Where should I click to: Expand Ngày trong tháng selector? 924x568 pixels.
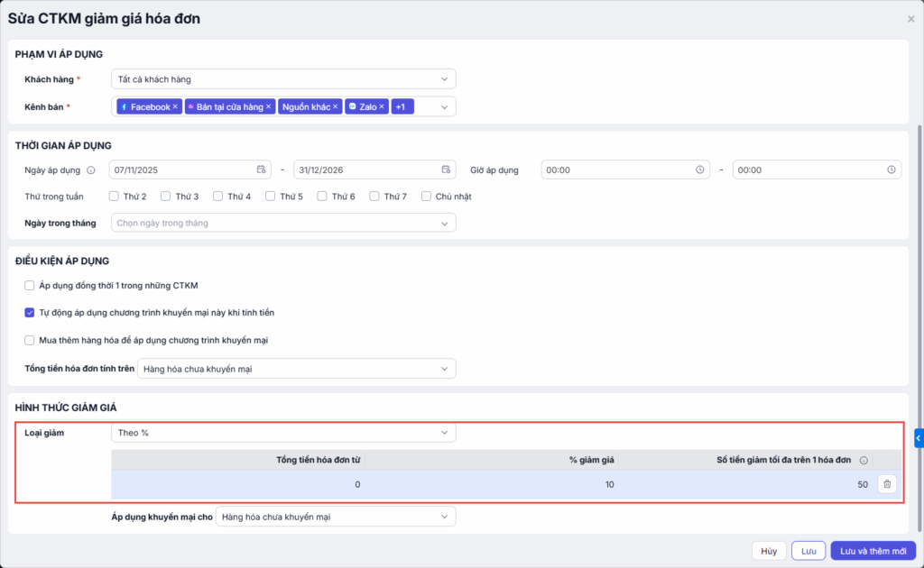click(283, 223)
